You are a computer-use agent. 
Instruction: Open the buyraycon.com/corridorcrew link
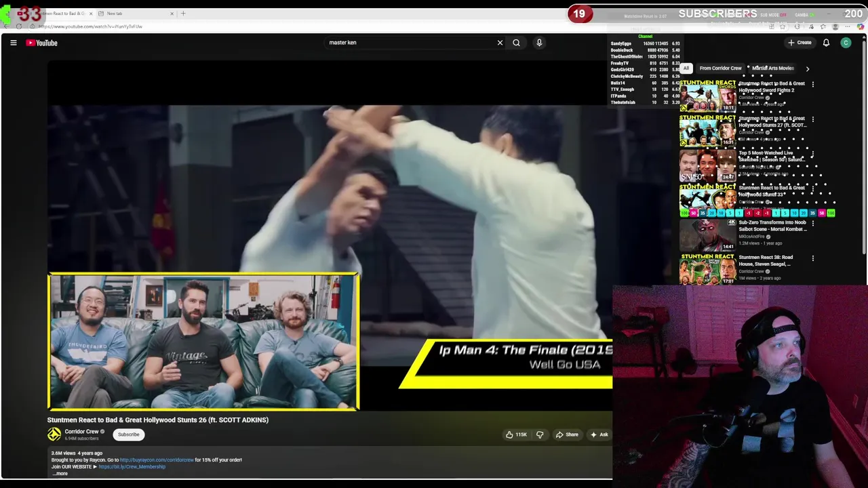[x=157, y=460]
